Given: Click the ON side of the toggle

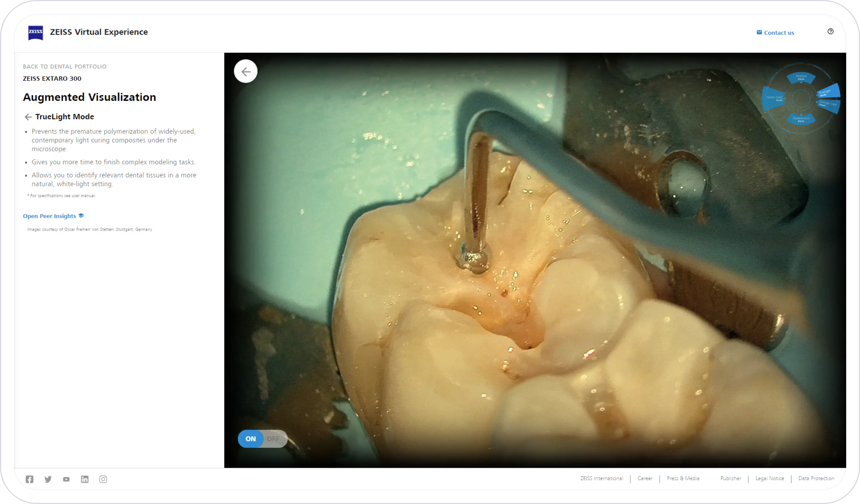Looking at the screenshot, I should coord(250,439).
